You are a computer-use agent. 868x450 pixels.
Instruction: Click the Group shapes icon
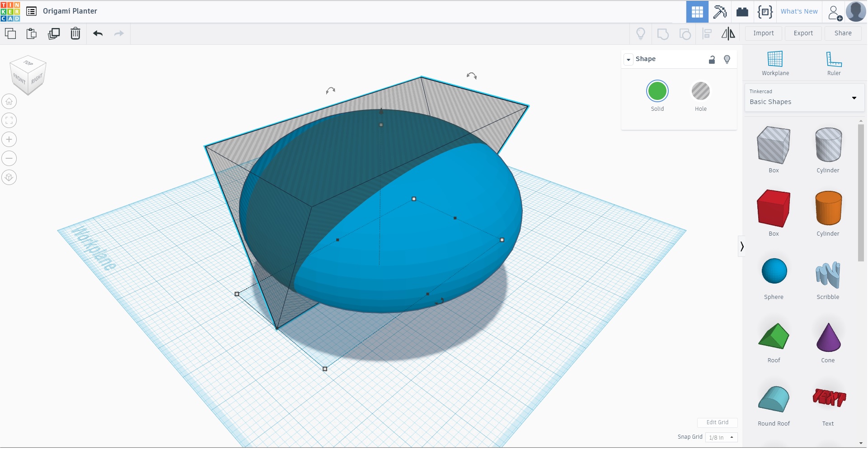663,33
